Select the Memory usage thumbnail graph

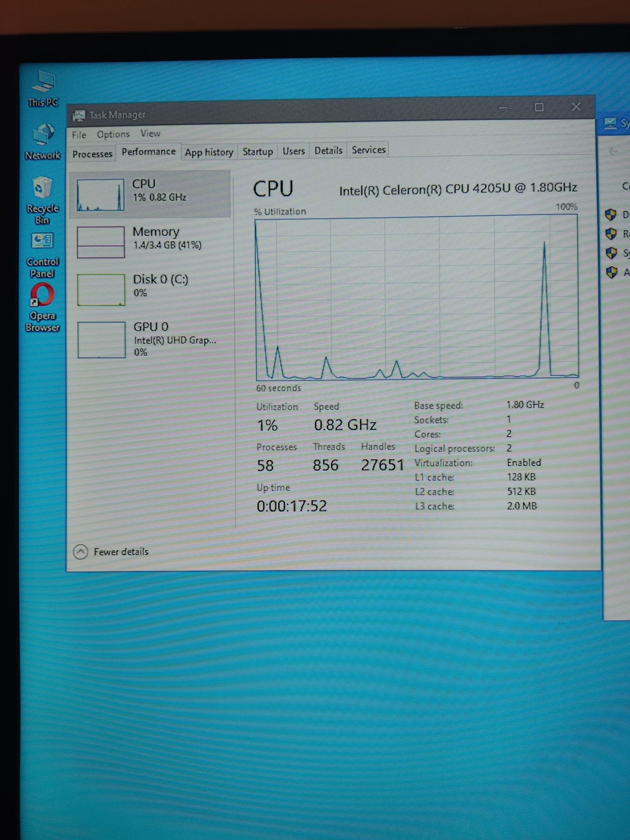101,242
